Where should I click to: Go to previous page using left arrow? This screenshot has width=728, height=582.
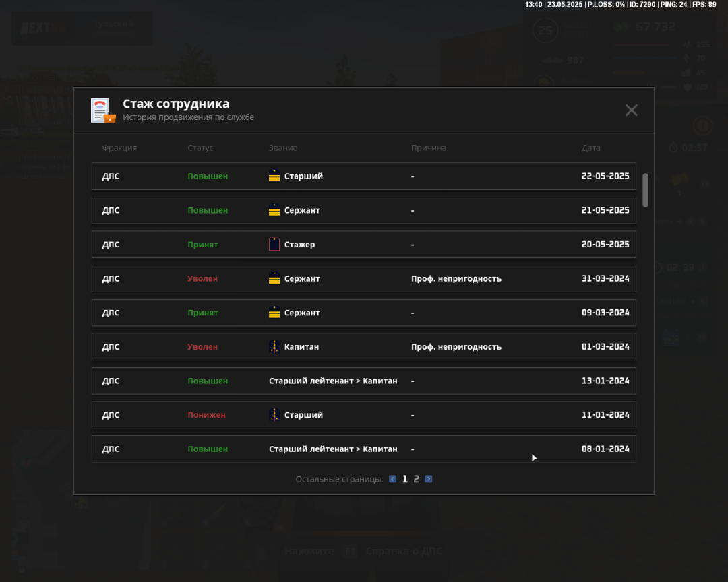(393, 479)
